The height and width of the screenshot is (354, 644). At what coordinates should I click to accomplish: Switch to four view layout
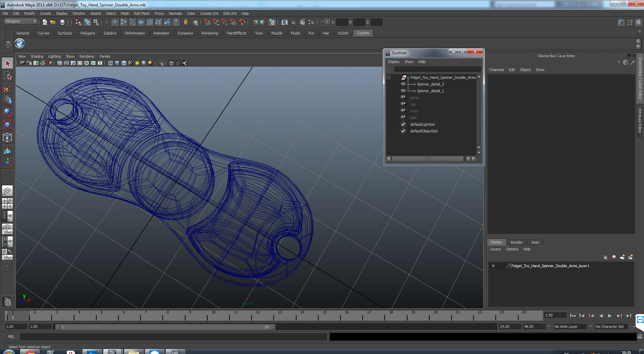point(7,203)
